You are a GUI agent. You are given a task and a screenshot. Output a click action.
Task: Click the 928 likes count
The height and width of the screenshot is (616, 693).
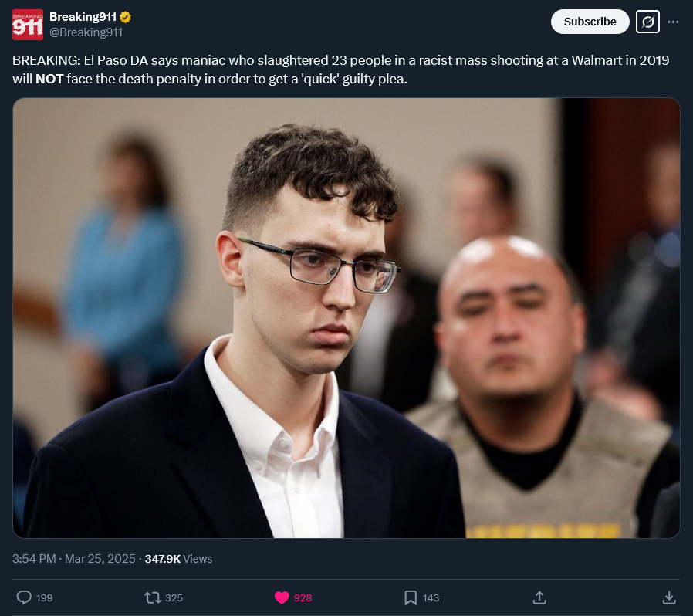tap(303, 598)
